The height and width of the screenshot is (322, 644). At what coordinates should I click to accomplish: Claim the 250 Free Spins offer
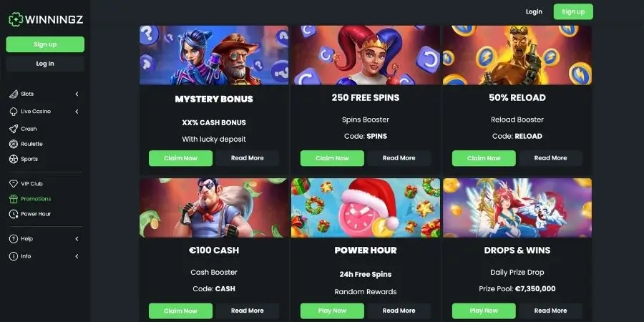[332, 158]
